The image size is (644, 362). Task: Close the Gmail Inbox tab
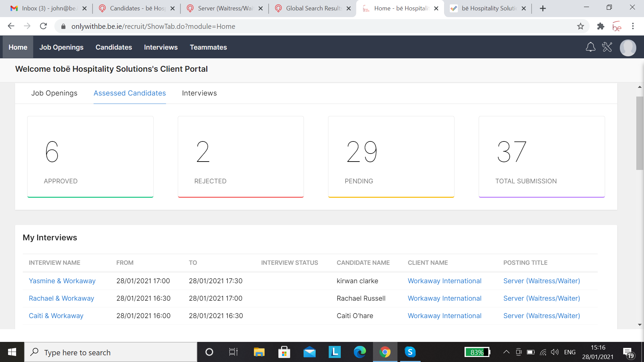coord(85,8)
